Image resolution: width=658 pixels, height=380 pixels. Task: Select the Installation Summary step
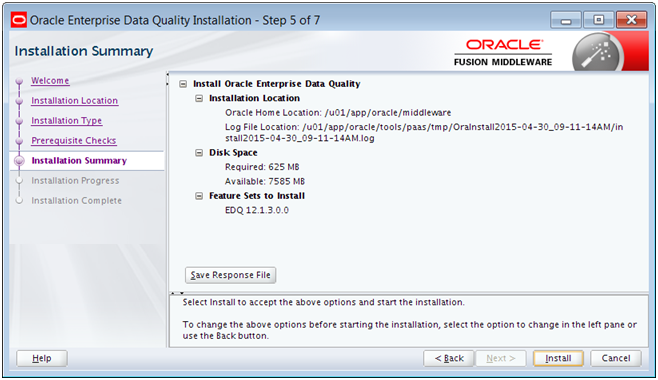(79, 161)
